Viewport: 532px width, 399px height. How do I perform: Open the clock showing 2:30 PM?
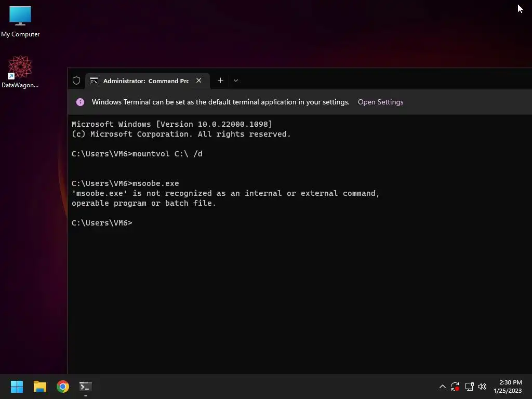click(508, 387)
